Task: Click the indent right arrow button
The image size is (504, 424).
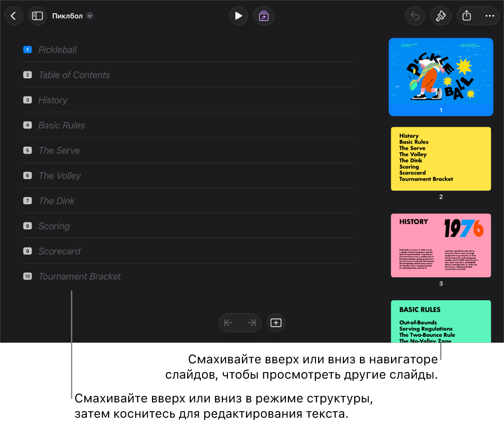Action: pos(252,322)
